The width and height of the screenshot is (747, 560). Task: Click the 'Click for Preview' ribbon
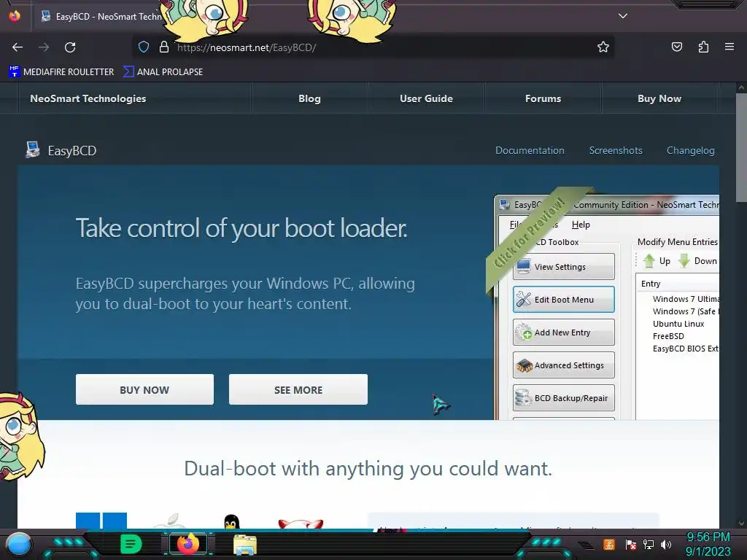click(531, 233)
